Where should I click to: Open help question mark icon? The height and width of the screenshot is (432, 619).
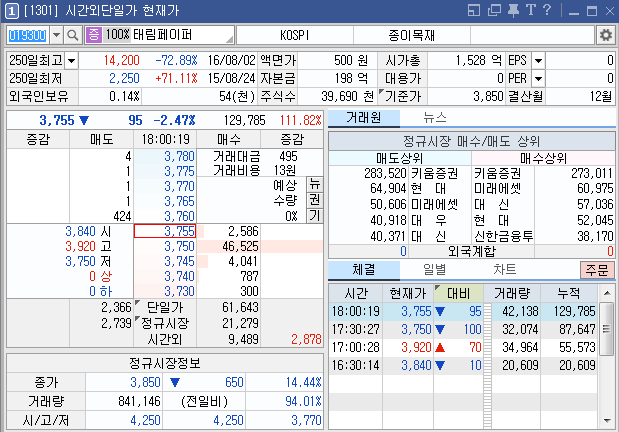tap(547, 10)
